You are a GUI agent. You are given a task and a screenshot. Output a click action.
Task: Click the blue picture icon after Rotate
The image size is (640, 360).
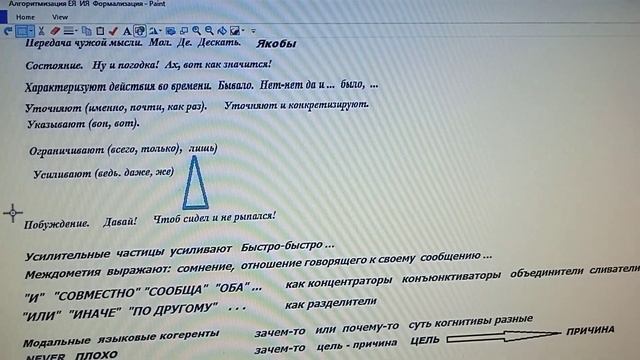pyautogui.click(x=171, y=31)
